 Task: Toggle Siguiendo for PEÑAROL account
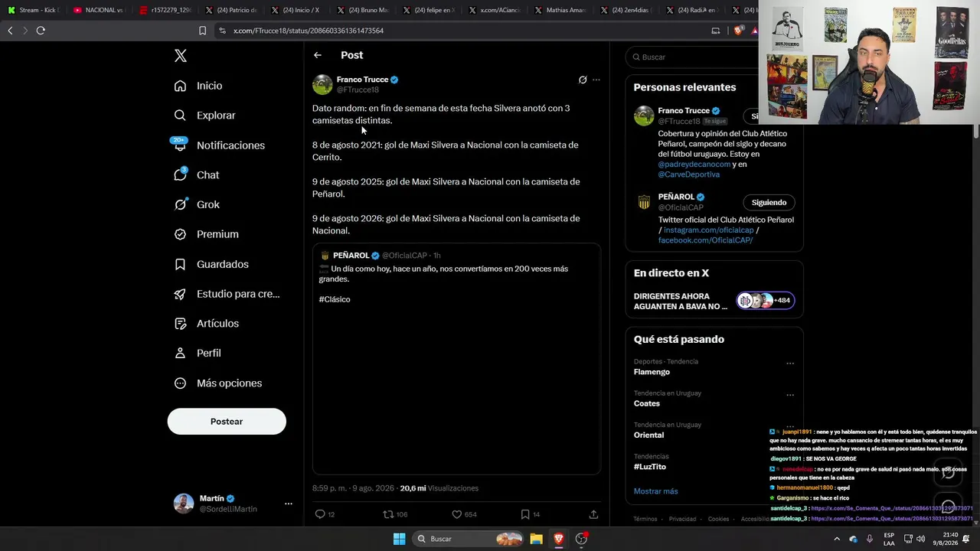tap(769, 203)
